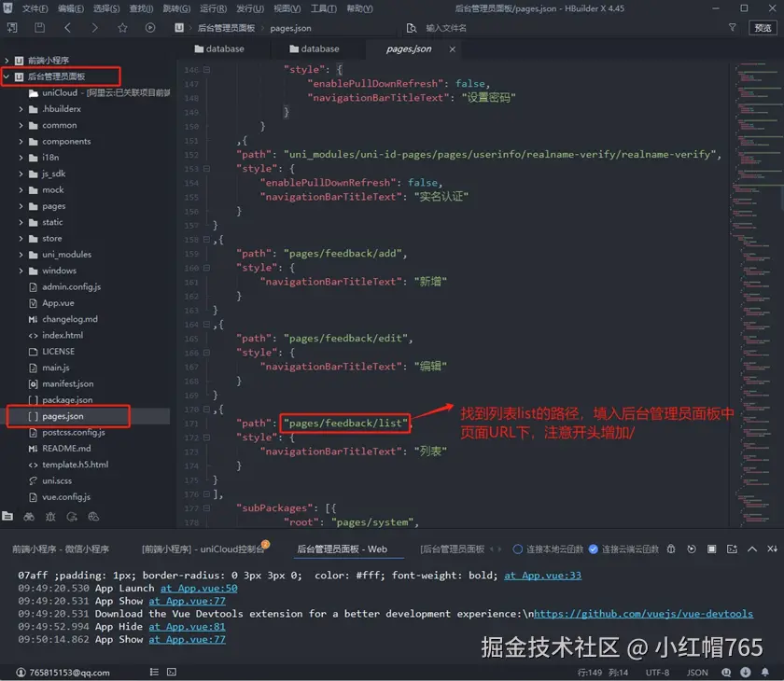Viewport: 784px width, 681px height.
Task: Click the notification bell in status bar
Action: 765,673
